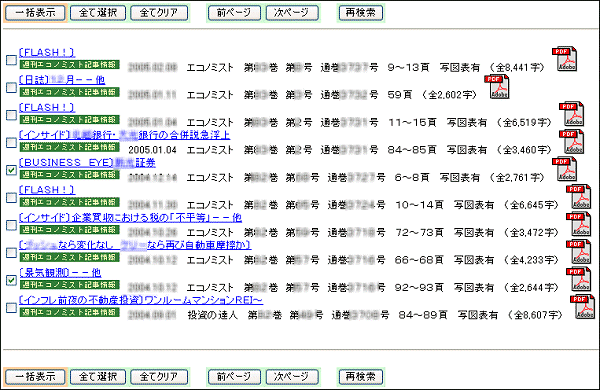The image size is (600, 390).
Task: Click the top 次ページ button
Action: [292, 13]
